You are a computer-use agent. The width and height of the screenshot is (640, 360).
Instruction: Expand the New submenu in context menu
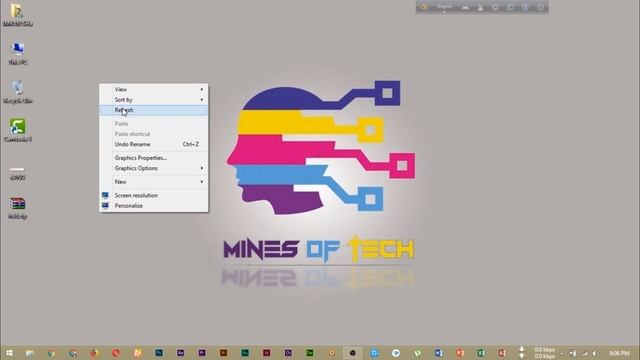(153, 182)
